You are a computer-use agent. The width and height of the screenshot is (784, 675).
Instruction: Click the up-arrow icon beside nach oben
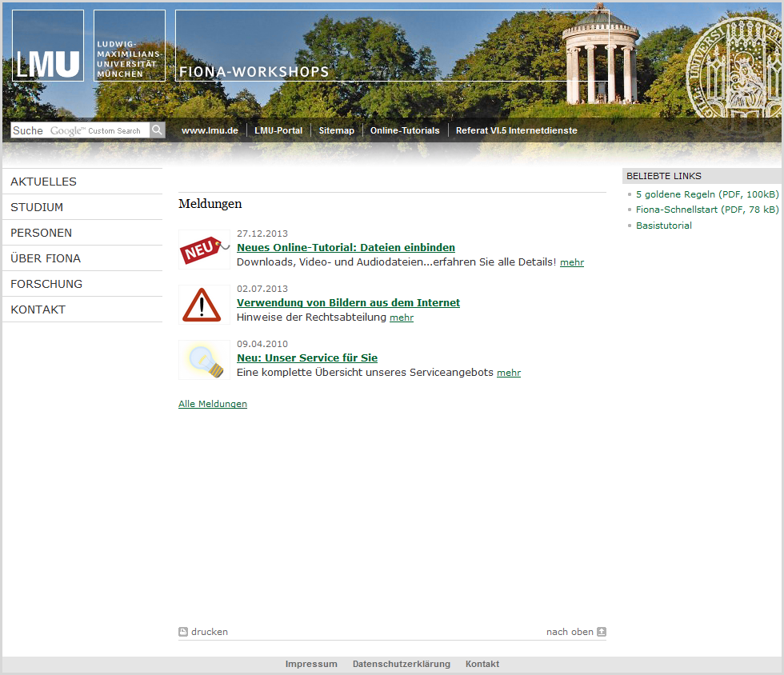(602, 632)
